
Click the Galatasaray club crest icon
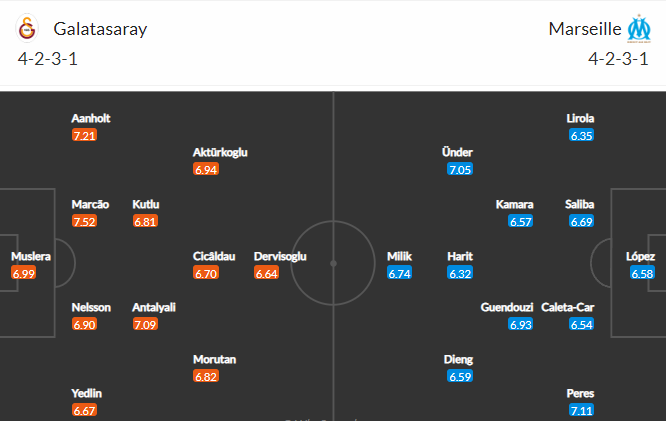click(27, 29)
